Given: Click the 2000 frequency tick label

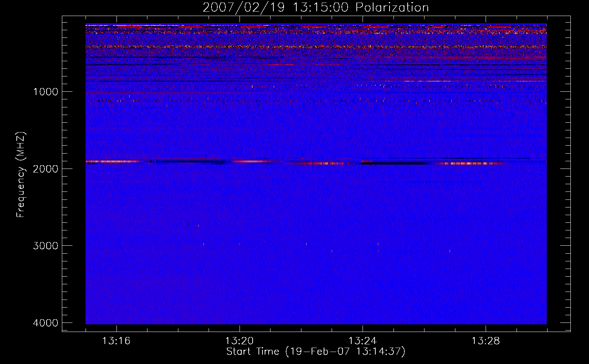Looking at the screenshot, I should [x=46, y=169].
